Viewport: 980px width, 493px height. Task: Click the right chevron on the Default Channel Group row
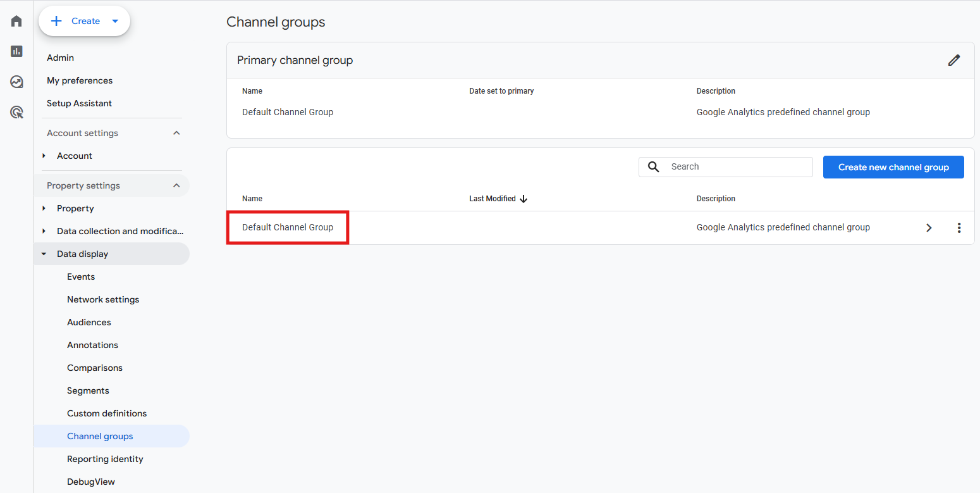click(x=929, y=228)
